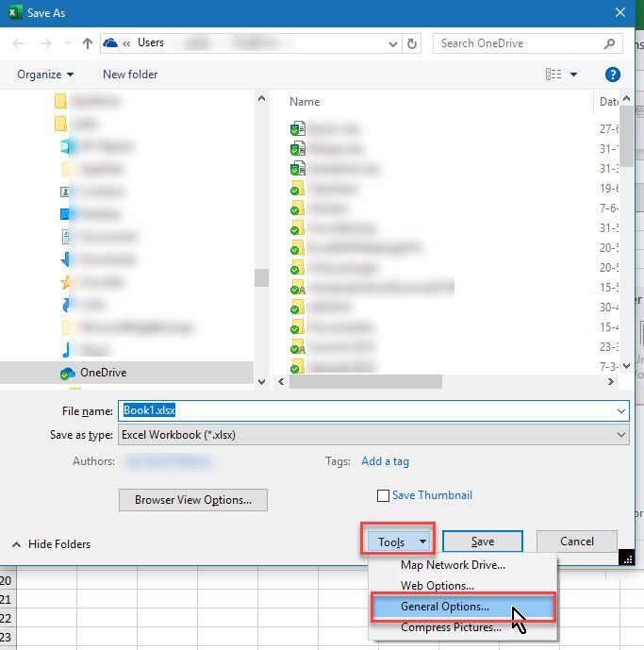Refresh the current folder view

[411, 43]
